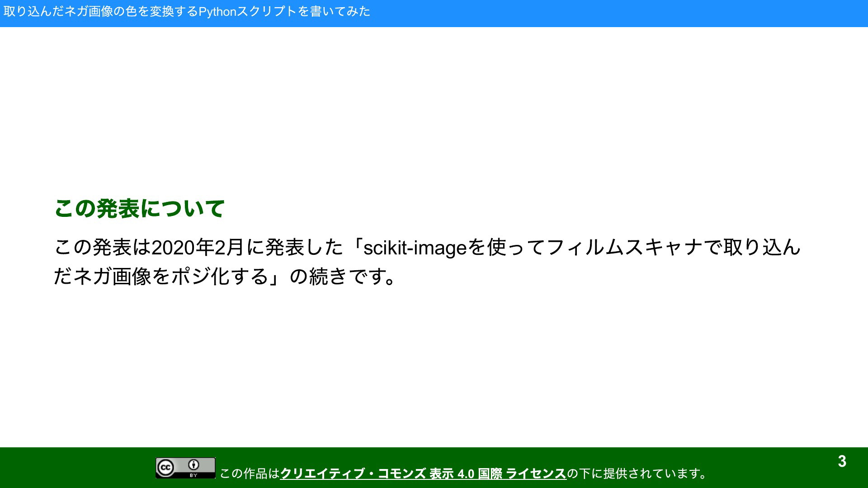Click the line ending with の続きです。
The height and width of the screenshot is (488, 868).
[x=225, y=277]
